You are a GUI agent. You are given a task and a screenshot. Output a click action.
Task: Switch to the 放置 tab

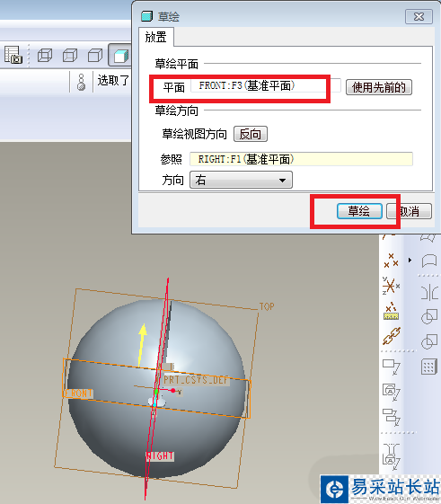(156, 37)
